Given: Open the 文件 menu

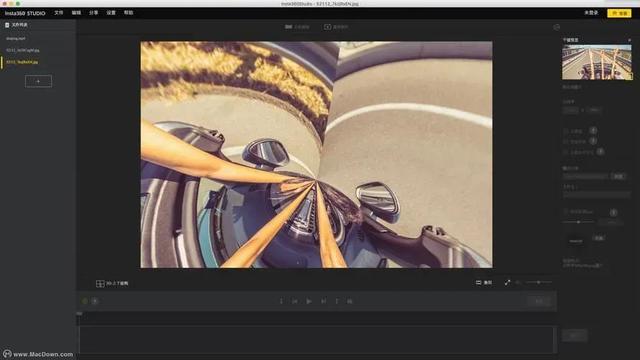Looking at the screenshot, I should (x=59, y=13).
